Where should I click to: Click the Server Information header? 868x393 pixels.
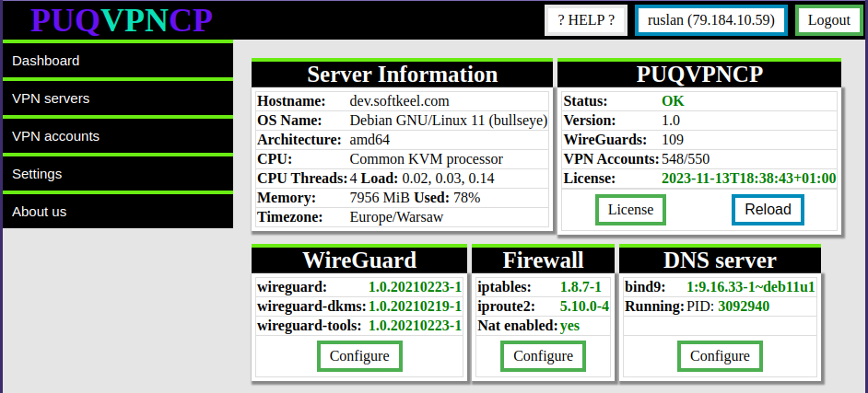tap(402, 74)
